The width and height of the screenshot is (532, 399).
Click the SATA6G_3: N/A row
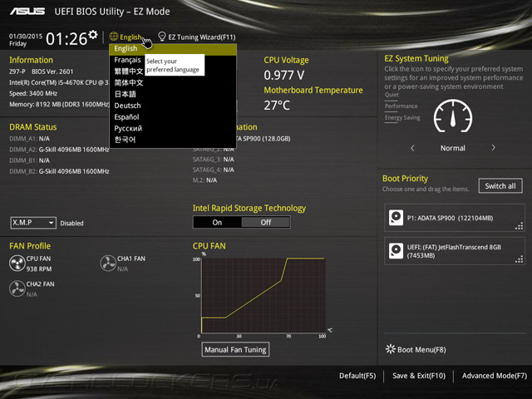[213, 160]
